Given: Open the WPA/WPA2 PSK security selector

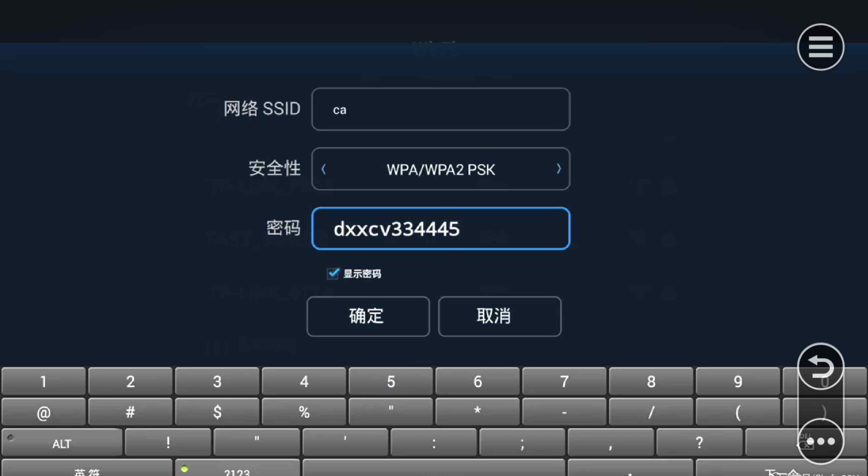Looking at the screenshot, I should click(441, 169).
